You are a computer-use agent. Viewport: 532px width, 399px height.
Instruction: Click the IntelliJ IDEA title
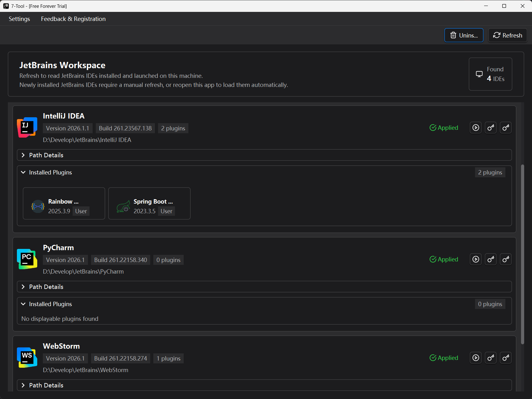click(64, 116)
